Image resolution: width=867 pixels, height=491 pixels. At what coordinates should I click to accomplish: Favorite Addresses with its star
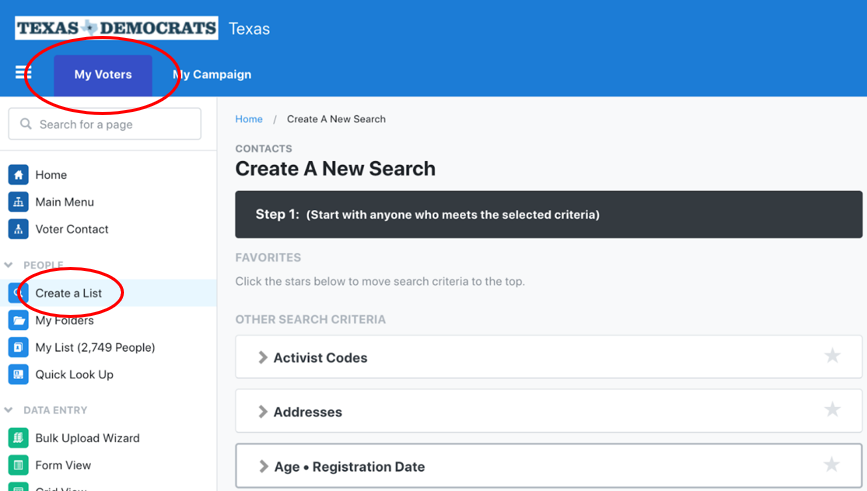[832, 410]
